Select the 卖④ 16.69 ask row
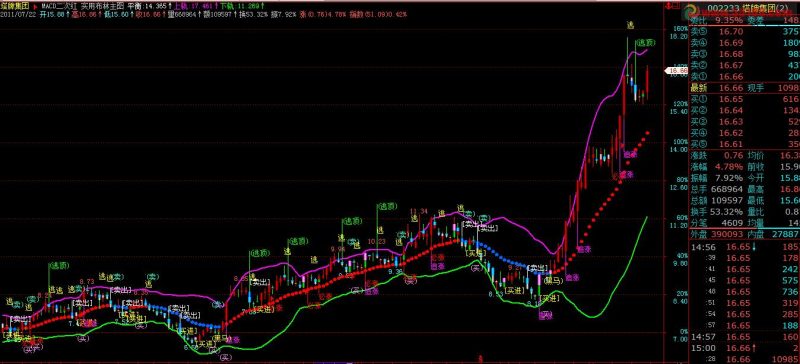 tap(745, 43)
